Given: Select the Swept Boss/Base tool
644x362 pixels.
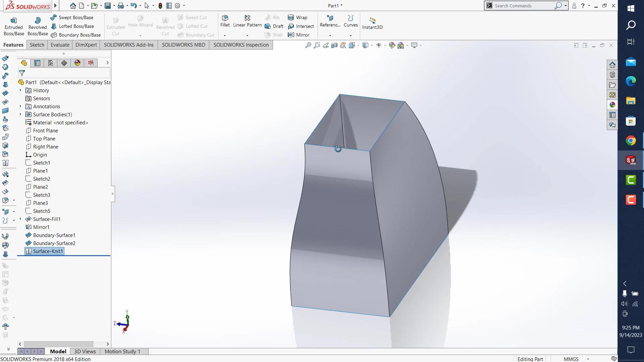Looking at the screenshot, I should [72, 17].
